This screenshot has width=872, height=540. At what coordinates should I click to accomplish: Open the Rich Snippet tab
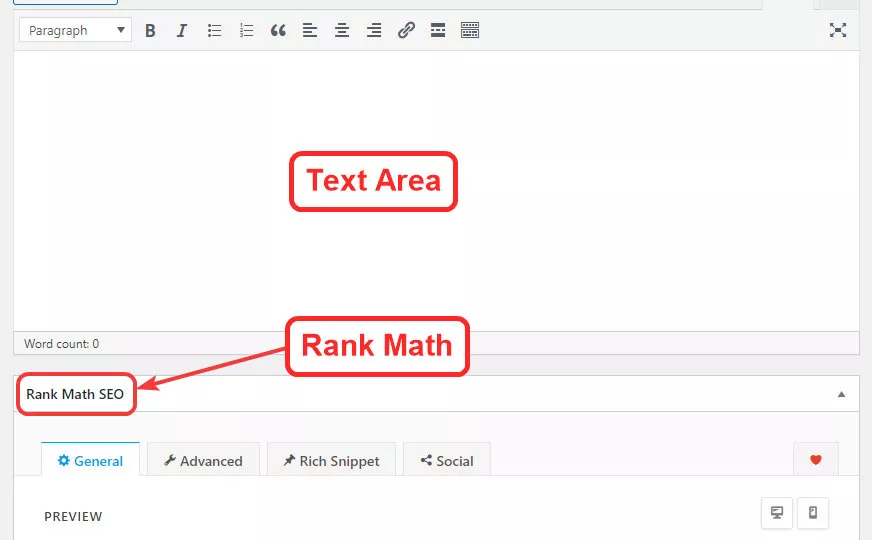(331, 460)
